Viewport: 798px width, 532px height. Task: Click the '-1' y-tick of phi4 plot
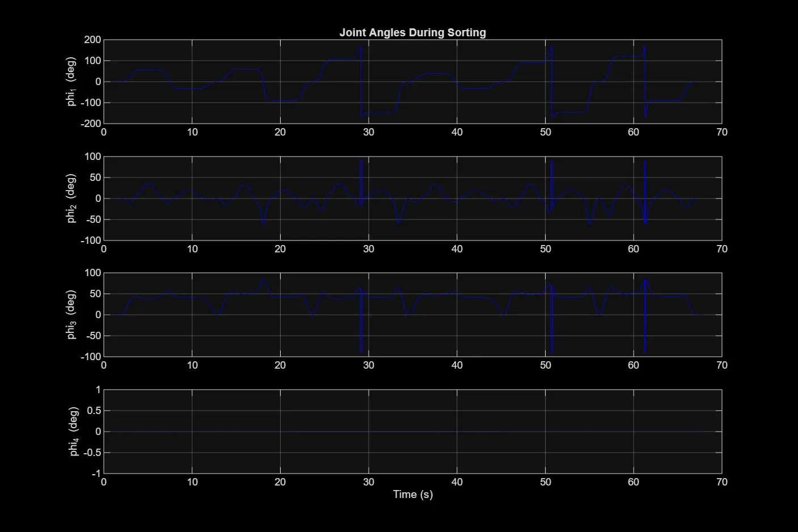[96, 474]
